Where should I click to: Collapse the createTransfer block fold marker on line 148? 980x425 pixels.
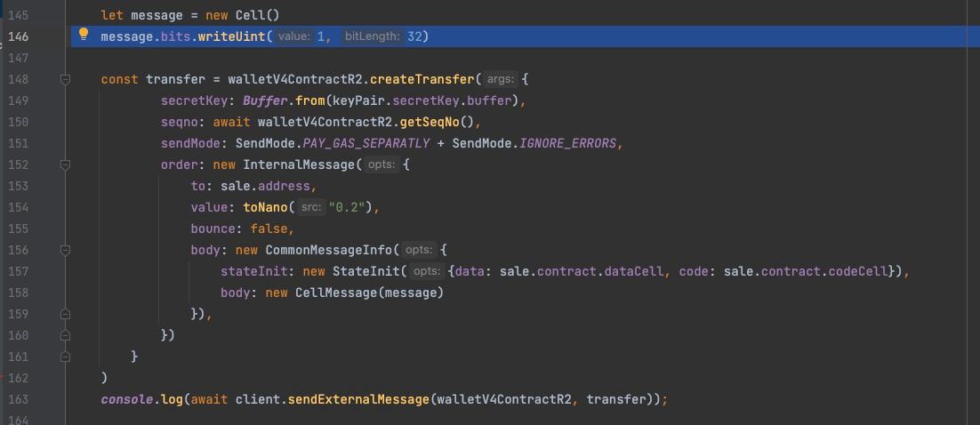(65, 79)
